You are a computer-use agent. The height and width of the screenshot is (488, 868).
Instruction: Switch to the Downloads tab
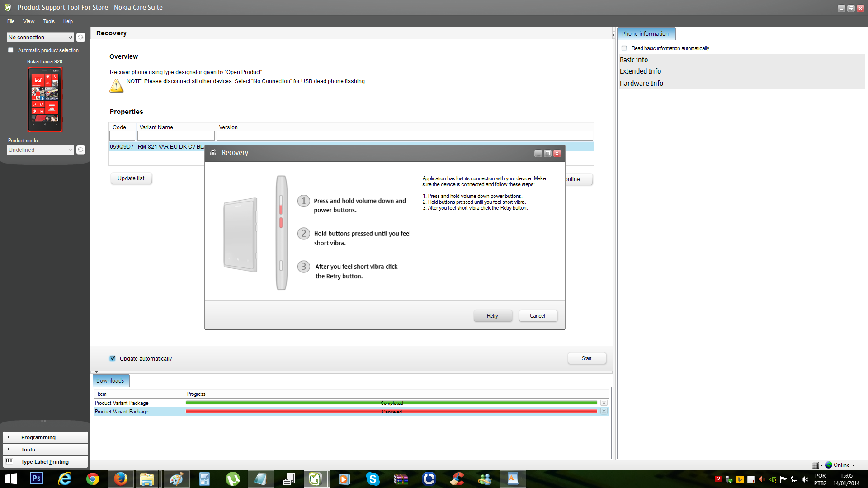[110, 380]
